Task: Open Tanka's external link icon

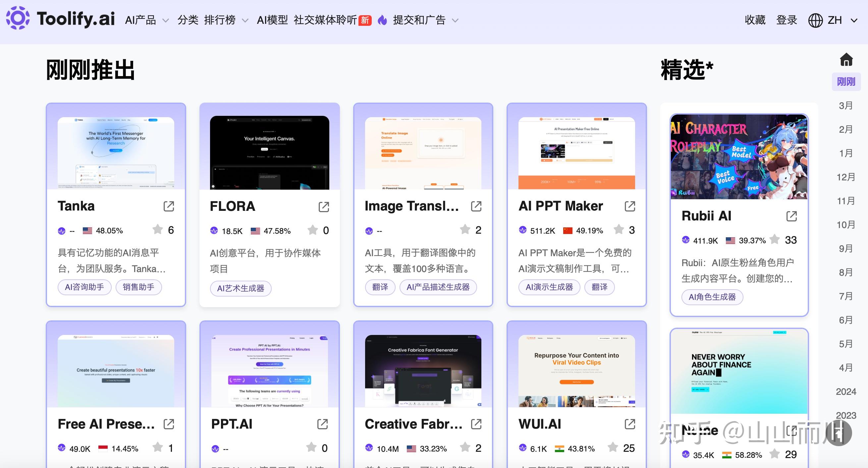Action: [x=169, y=207]
